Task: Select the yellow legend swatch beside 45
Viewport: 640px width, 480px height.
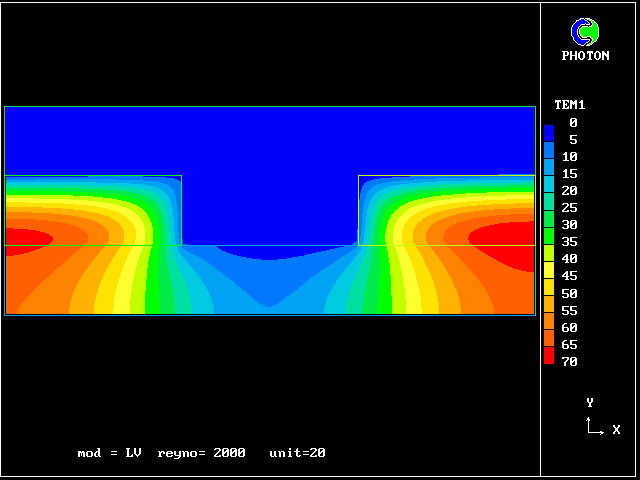Action: point(549,272)
